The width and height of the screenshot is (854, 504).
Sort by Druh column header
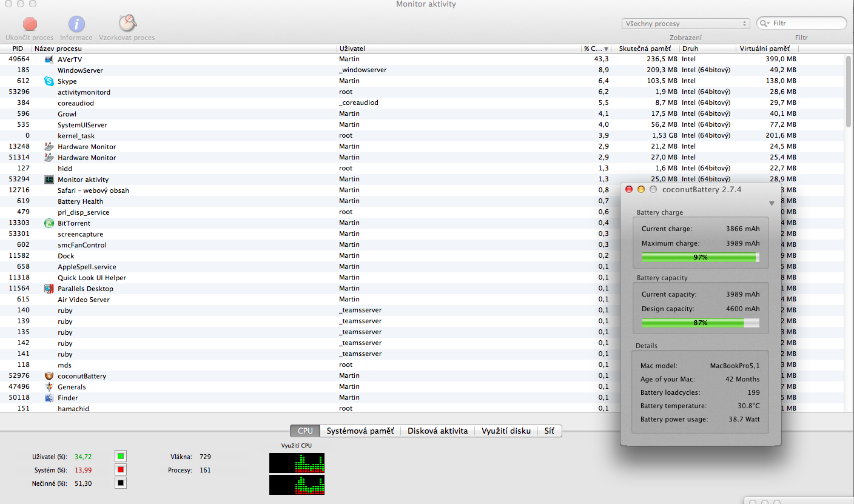[x=708, y=49]
